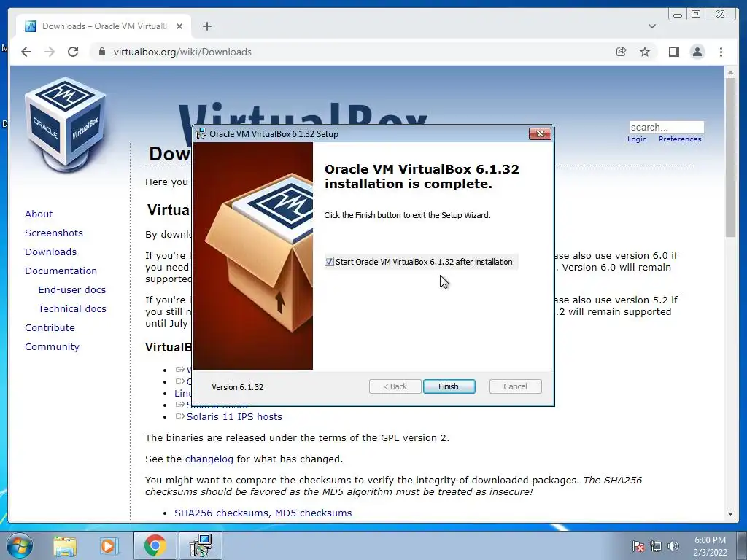Click Finish in the VirtualBox setup wizard
The width and height of the screenshot is (747, 560).
point(449,386)
